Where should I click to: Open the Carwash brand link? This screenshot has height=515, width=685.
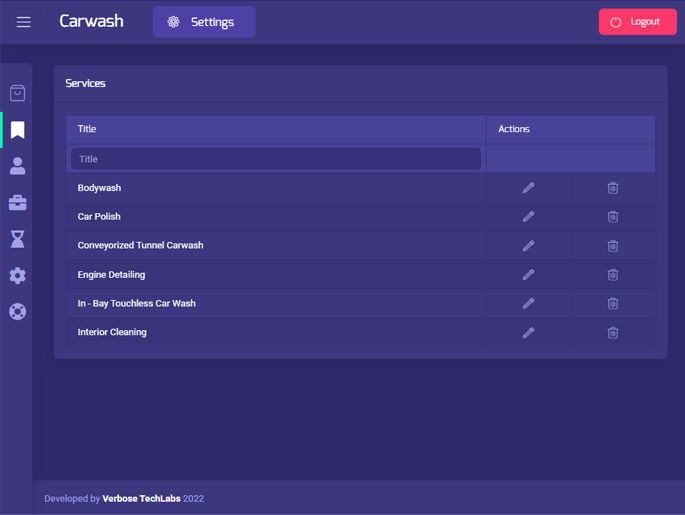[91, 21]
